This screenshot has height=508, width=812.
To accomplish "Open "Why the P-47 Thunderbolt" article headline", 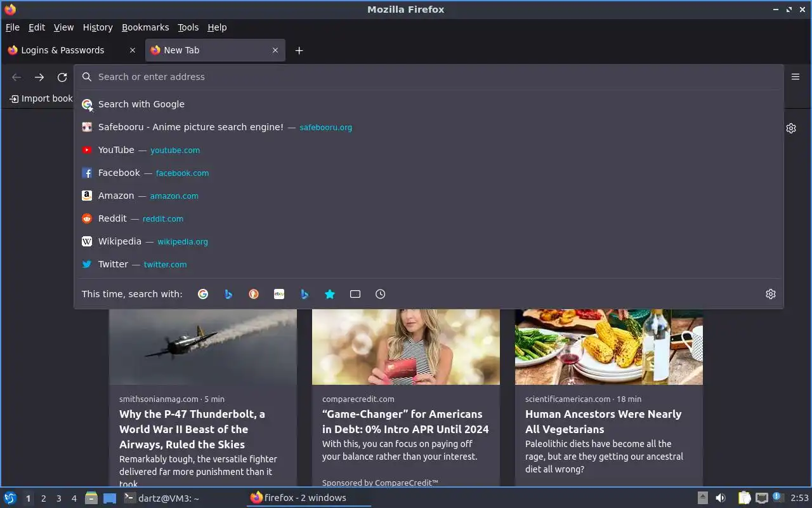I will pos(192,429).
